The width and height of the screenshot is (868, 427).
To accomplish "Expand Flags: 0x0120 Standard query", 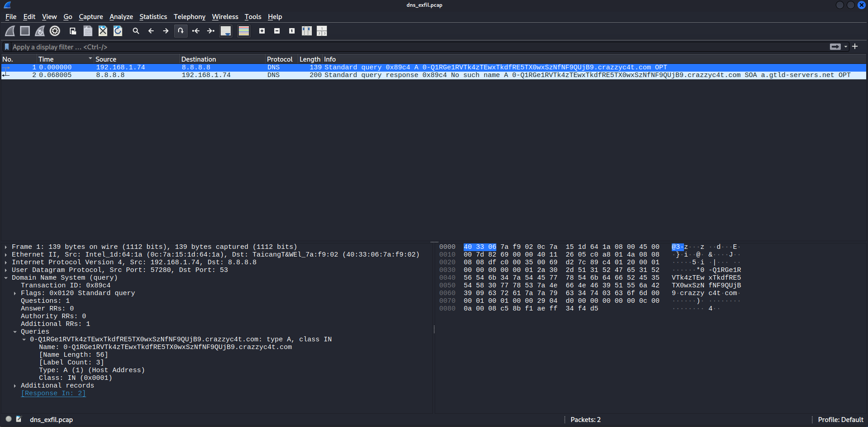I will click(15, 293).
